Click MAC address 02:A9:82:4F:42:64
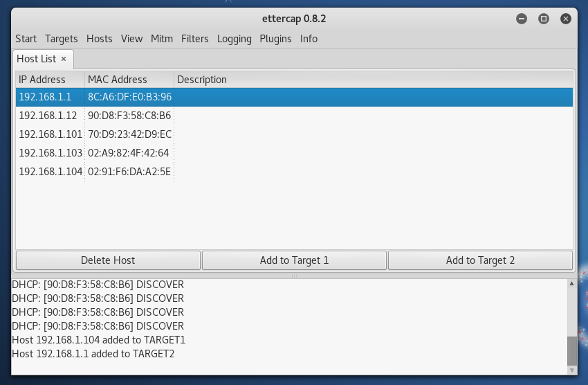This screenshot has height=385, width=588. pos(128,153)
